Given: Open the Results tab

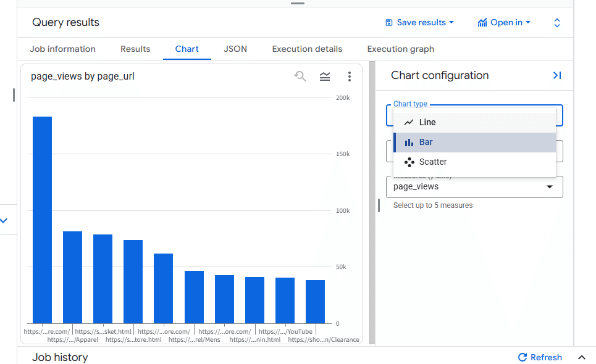Looking at the screenshot, I should click(135, 49).
